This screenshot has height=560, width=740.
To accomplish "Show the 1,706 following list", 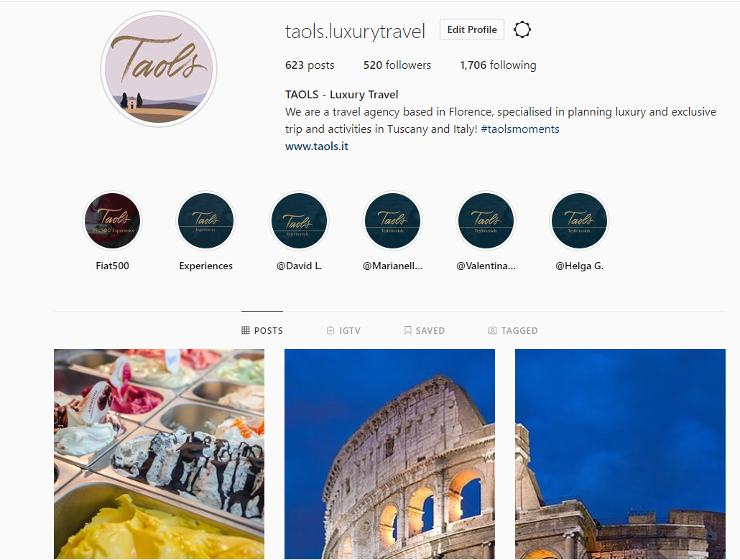I will tap(498, 65).
